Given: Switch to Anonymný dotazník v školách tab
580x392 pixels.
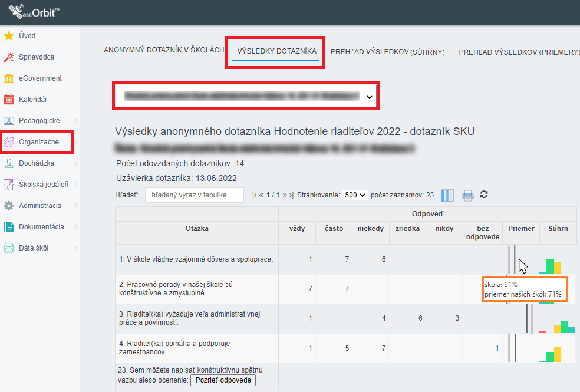Looking at the screenshot, I should 164,50.
